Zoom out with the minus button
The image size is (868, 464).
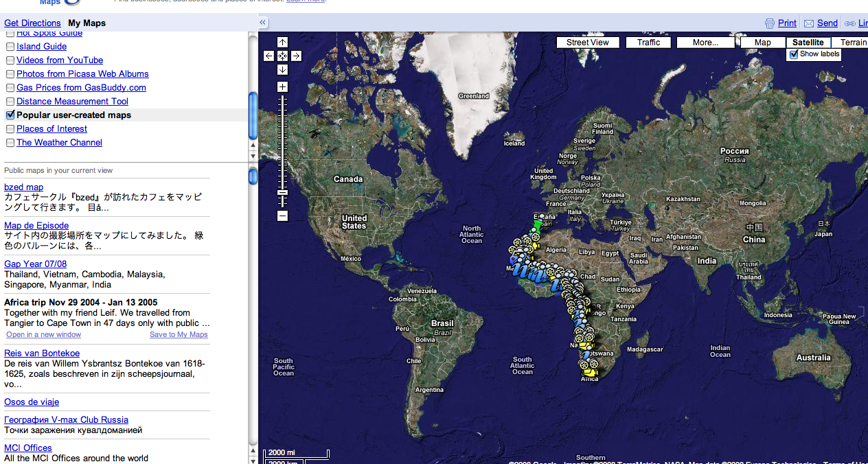coord(282,216)
